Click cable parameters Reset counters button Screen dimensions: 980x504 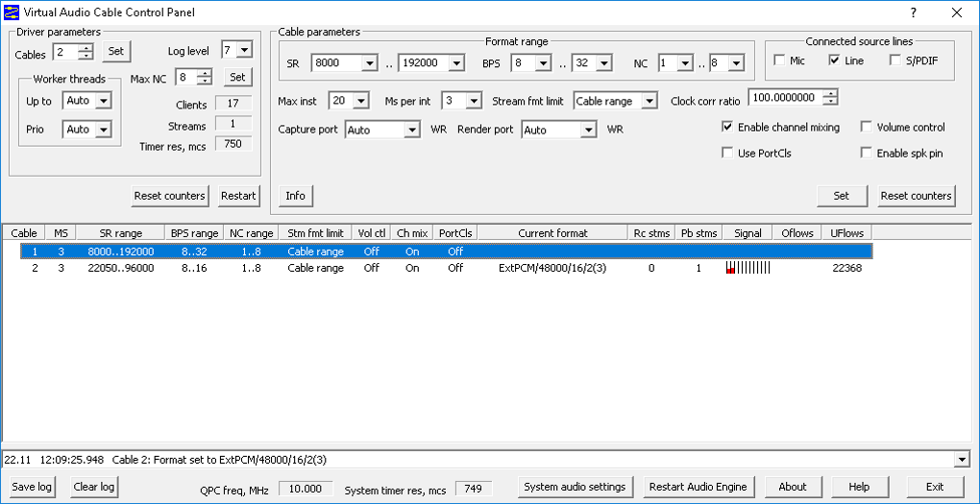tap(916, 196)
